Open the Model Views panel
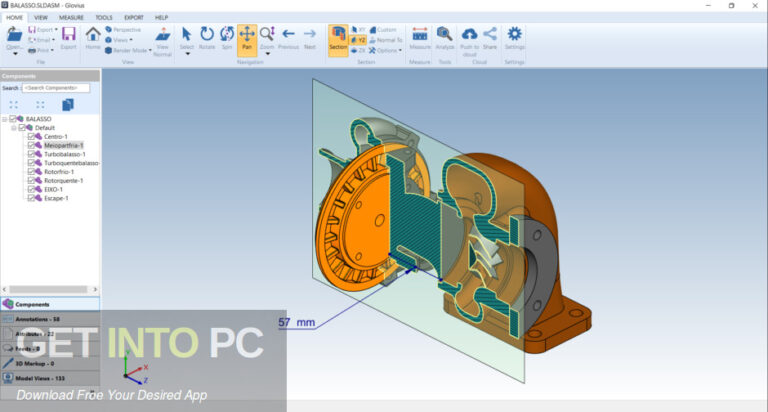The image size is (768, 412). tap(50, 378)
